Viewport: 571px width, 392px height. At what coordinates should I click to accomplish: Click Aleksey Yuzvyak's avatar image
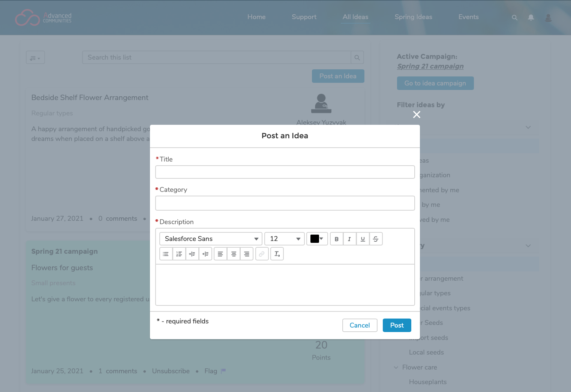pos(321,103)
